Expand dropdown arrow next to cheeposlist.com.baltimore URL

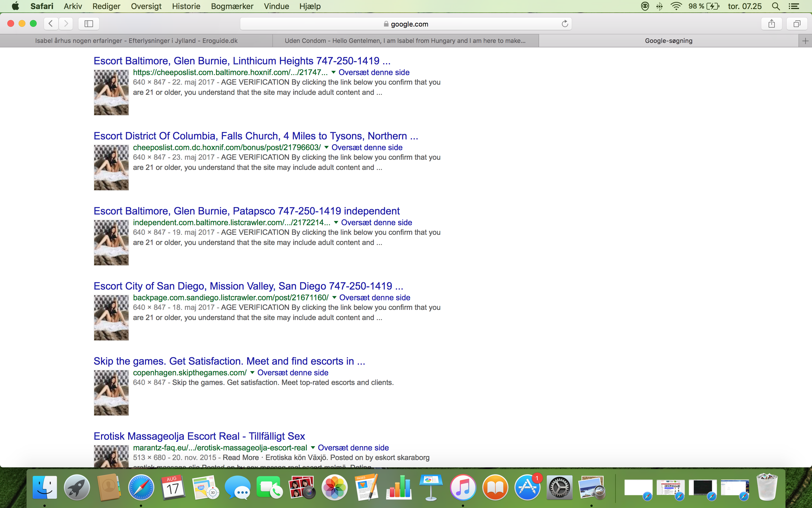tap(333, 72)
